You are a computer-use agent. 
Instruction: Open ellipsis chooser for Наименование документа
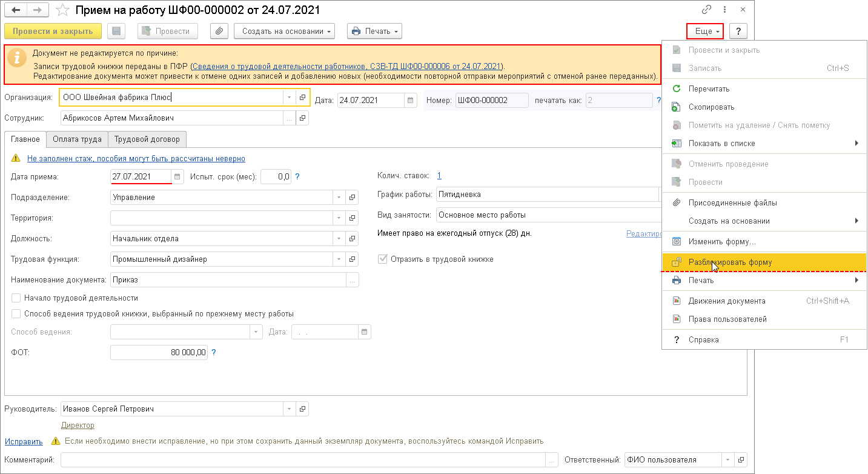click(x=353, y=279)
